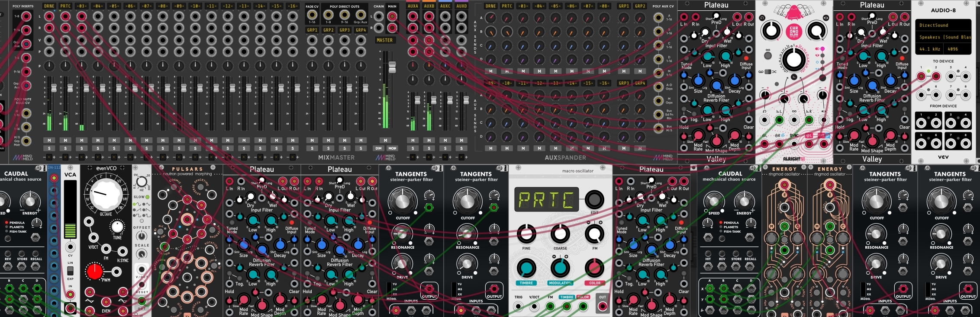Mute the DRNE track in MixMaster

point(49,140)
